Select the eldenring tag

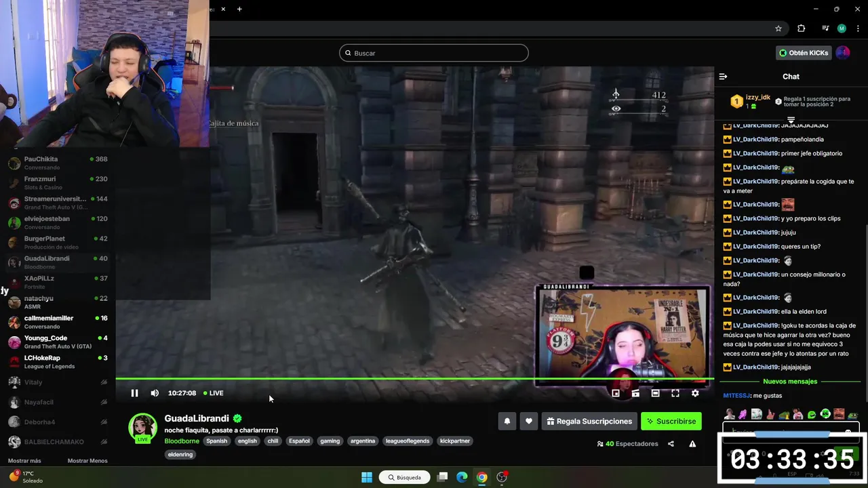[180, 454]
